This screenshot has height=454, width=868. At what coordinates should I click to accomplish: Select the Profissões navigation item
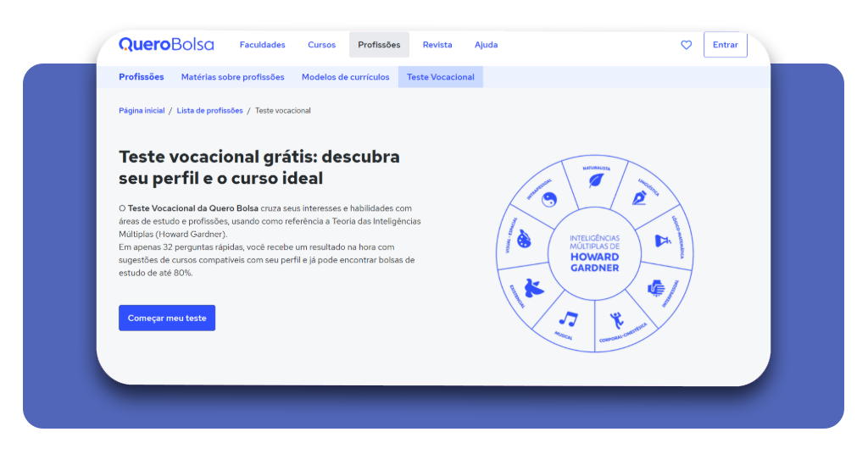379,45
